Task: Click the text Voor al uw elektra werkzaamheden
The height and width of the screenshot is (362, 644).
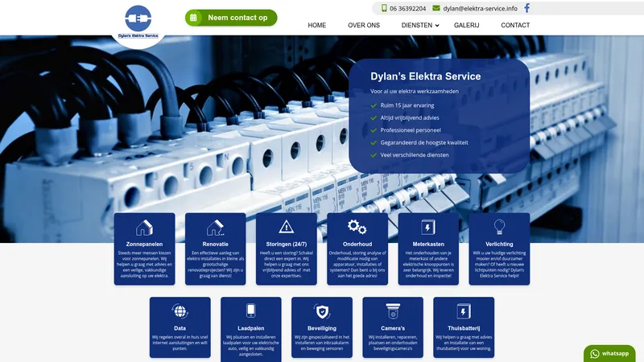Action: (415, 92)
